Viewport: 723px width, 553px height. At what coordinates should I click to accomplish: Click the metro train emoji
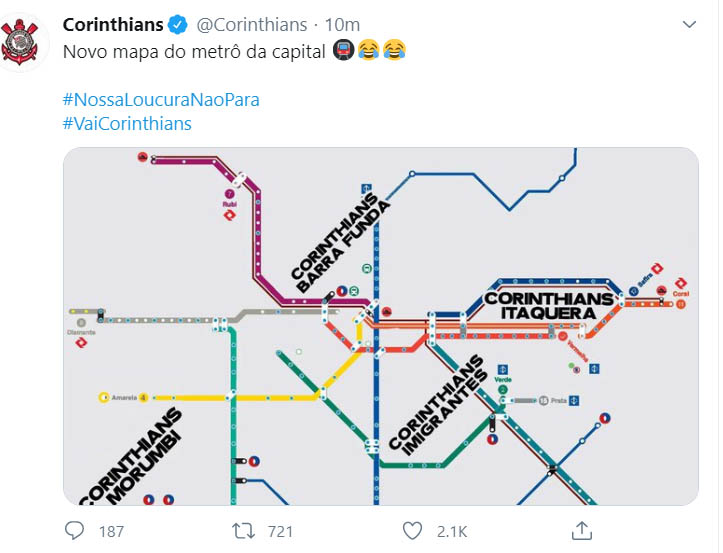342,51
